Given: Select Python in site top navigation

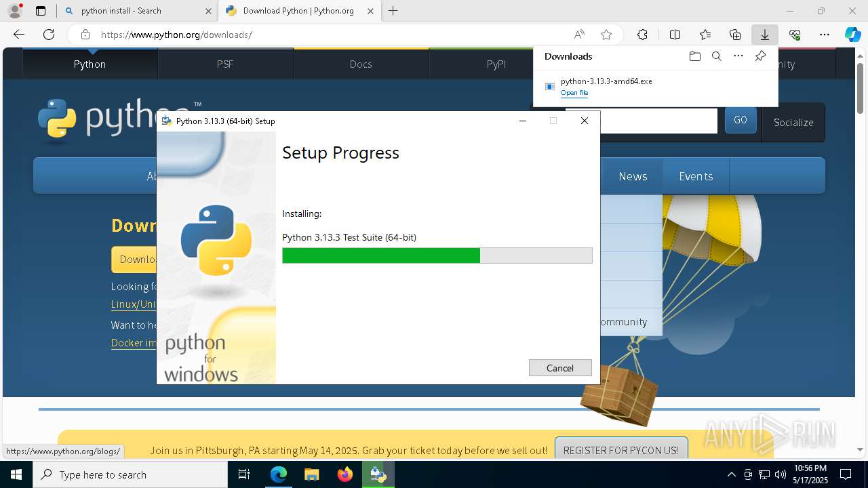Looking at the screenshot, I should click(x=90, y=64).
